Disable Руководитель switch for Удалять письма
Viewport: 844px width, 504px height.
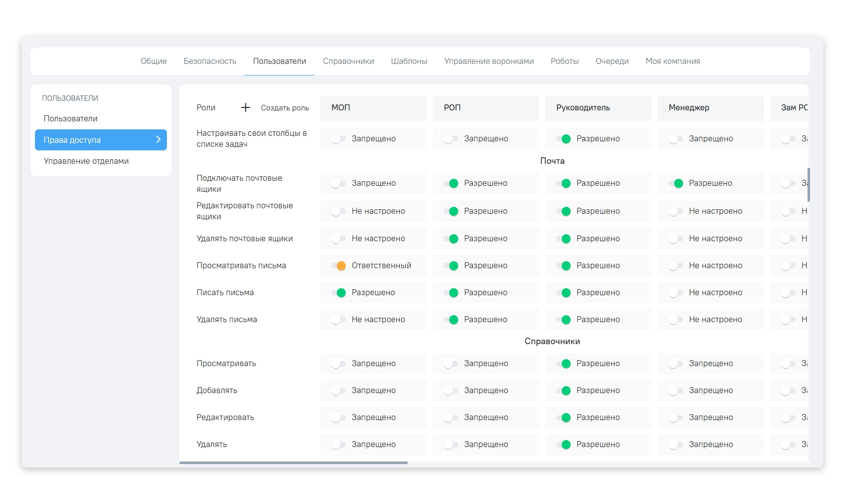point(564,320)
